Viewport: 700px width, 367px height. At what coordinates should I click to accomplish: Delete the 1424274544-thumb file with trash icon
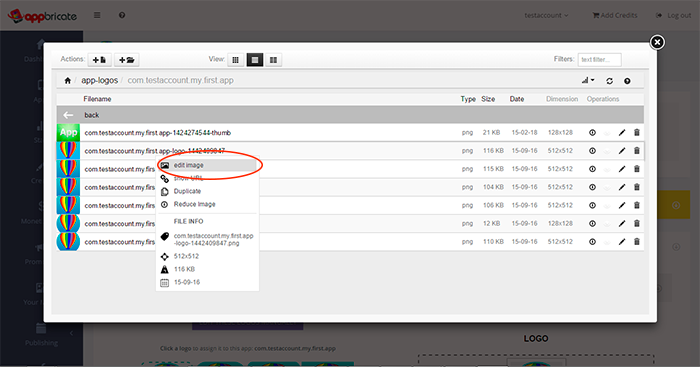[637, 133]
